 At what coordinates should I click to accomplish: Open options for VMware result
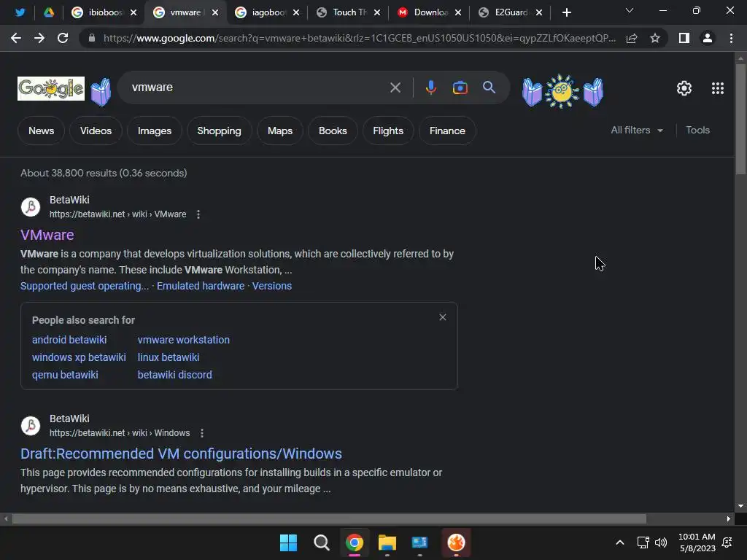tap(198, 214)
